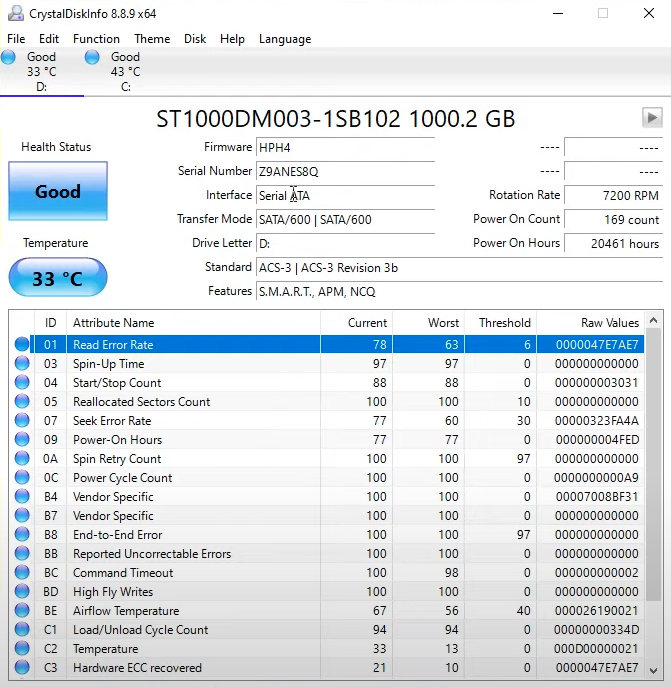This screenshot has height=688, width=671.
Task: Click status orb for B4 Vendor Specific row
Action: pos(22,496)
